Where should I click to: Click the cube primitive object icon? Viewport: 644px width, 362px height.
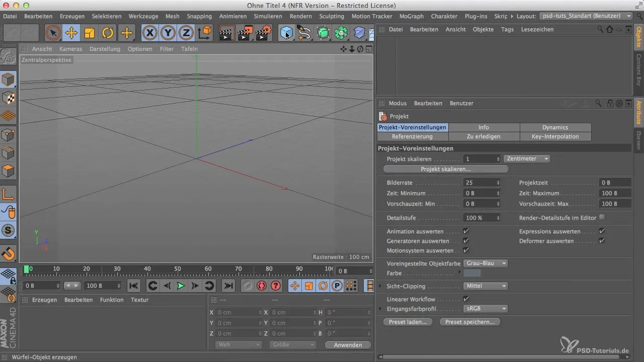click(286, 33)
